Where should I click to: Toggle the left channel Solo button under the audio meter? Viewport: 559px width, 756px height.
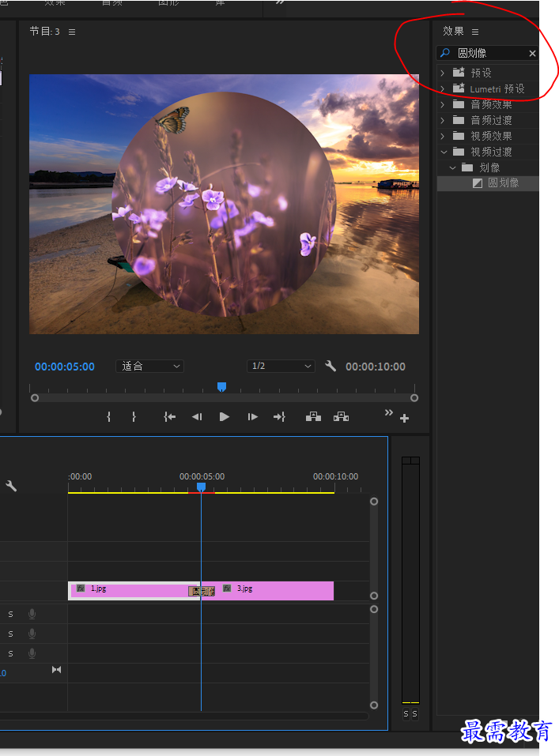[406, 714]
